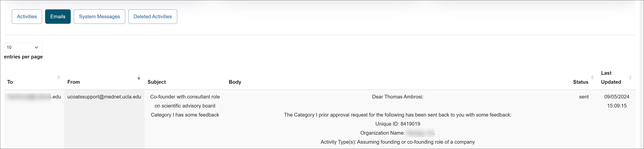Click the Subject column header
This screenshot has width=644, height=149.
[x=157, y=82]
